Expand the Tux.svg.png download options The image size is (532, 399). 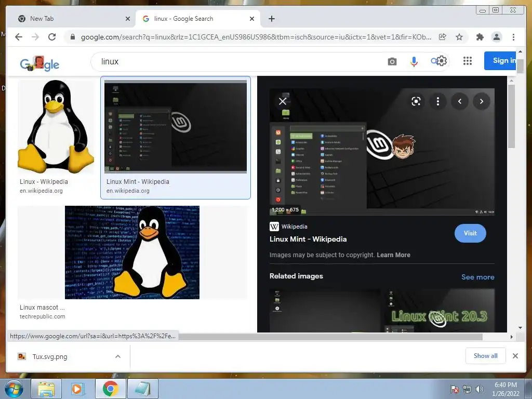(x=118, y=356)
